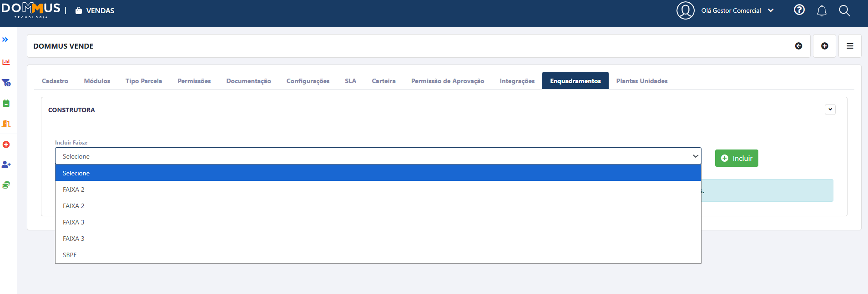Click the Incluir Faixa select field
868x294 pixels.
point(378,156)
